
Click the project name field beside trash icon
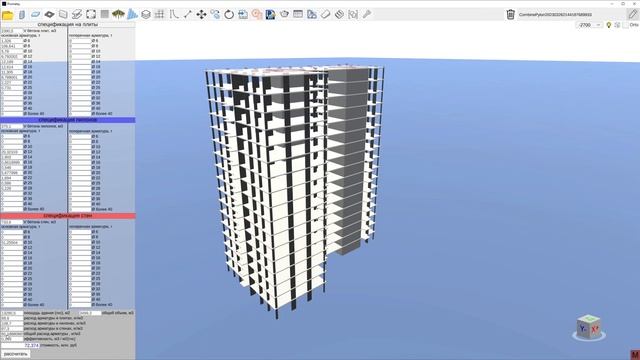pos(571,15)
